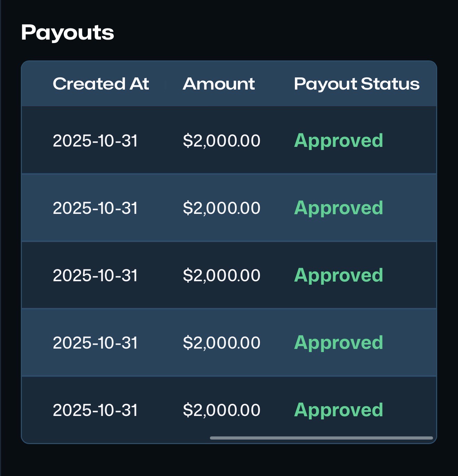Click the $2,000.00 amount in third row
This screenshot has width=458, height=476.
(222, 275)
